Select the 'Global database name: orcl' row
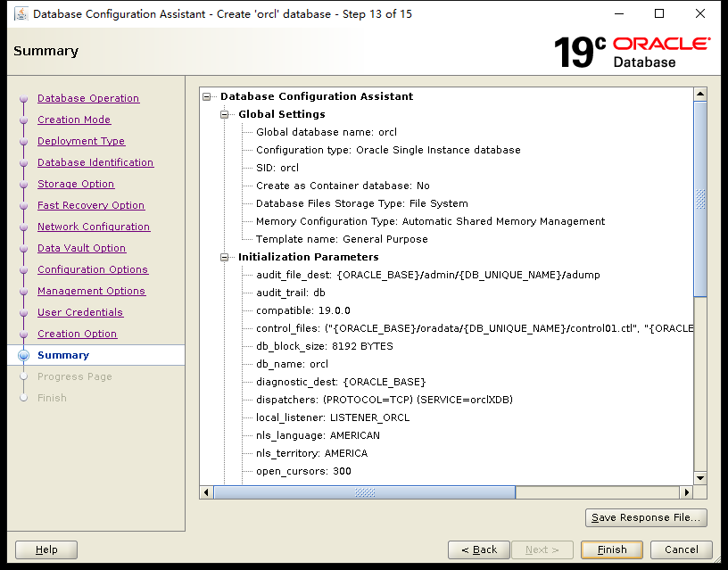Viewport: 728px width, 570px height. pyautogui.click(x=327, y=132)
